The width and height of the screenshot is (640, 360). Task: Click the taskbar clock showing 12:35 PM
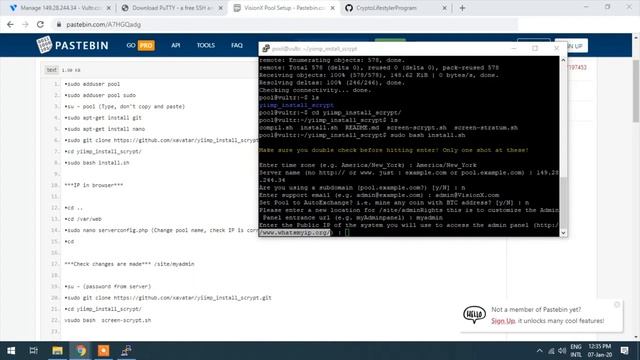coord(600,351)
